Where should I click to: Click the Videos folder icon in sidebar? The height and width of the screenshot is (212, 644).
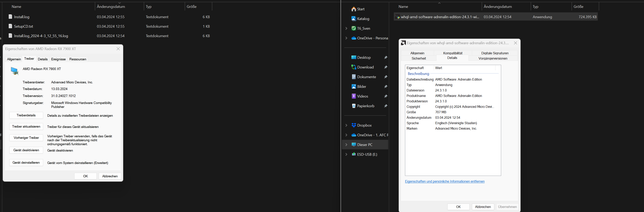(353, 96)
